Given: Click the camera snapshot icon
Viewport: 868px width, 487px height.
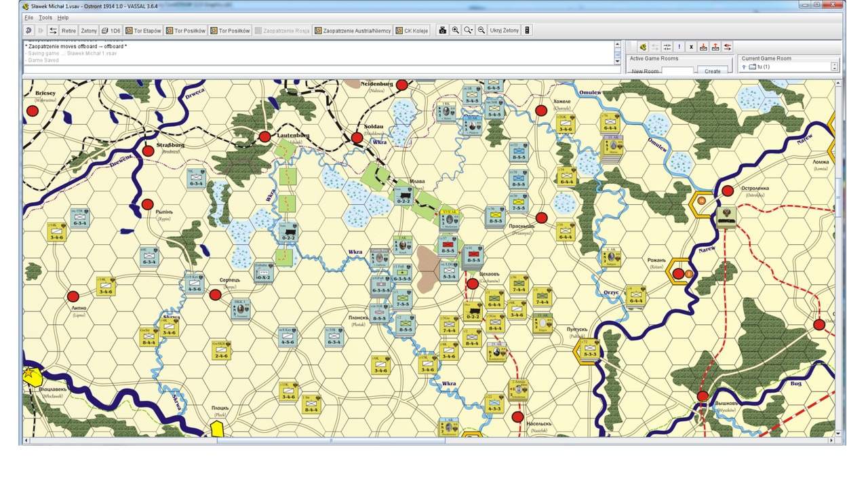Looking at the screenshot, I should point(443,31).
